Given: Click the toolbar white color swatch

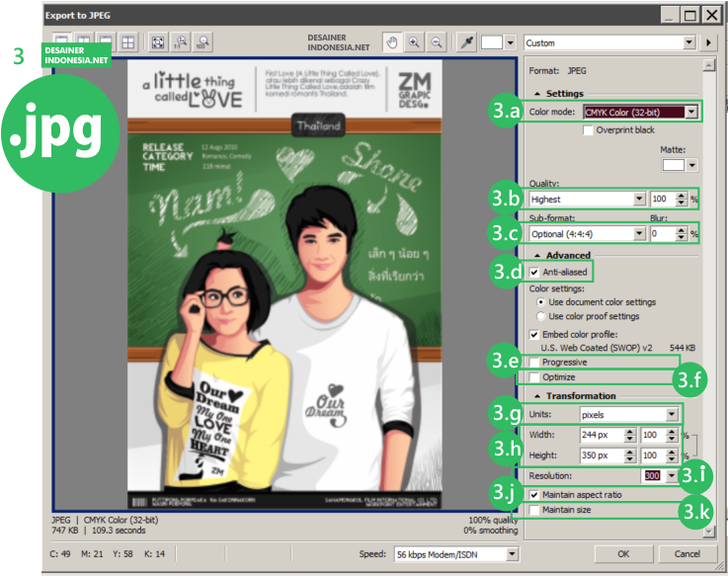Looking at the screenshot, I should coord(492,42).
